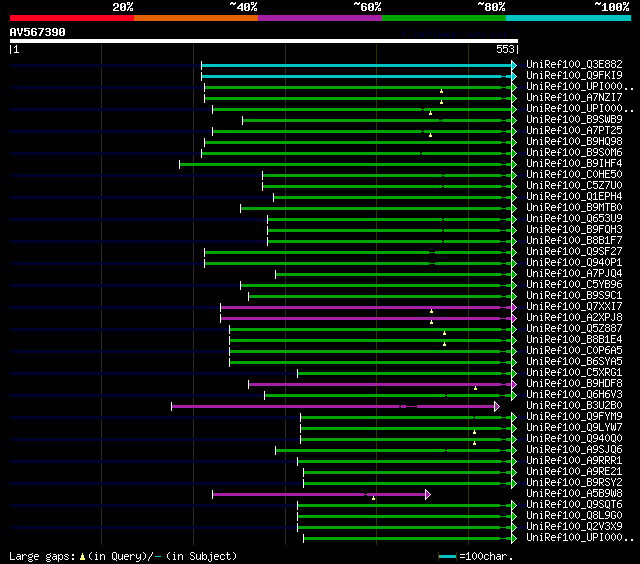Click the UniRef100_B9RSY2 label
The image size is (640, 564).
pyautogui.click(x=574, y=483)
